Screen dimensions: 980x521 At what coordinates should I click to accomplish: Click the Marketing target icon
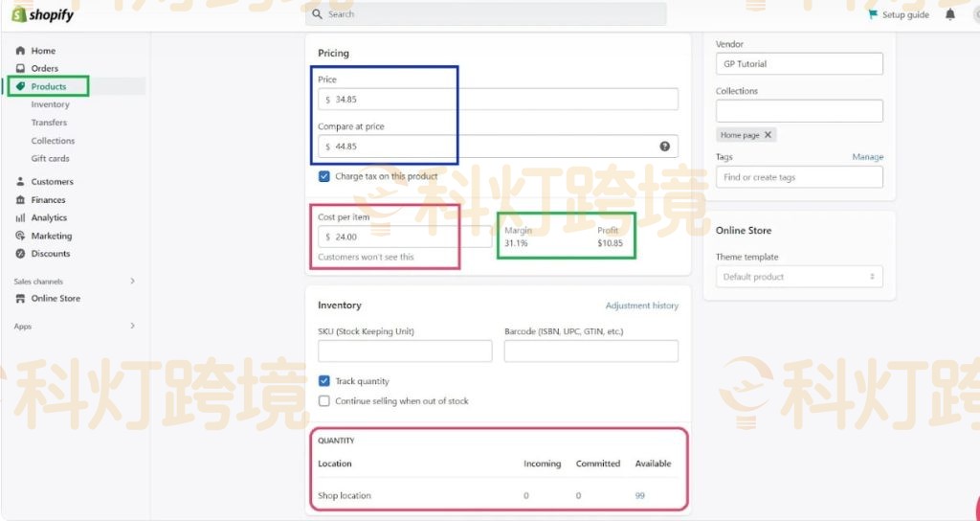pos(21,236)
